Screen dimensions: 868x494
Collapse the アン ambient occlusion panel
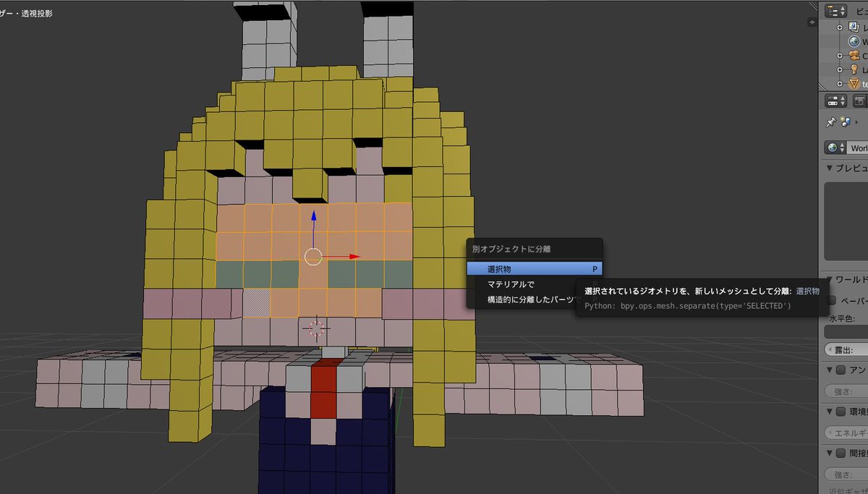pyautogui.click(x=830, y=370)
